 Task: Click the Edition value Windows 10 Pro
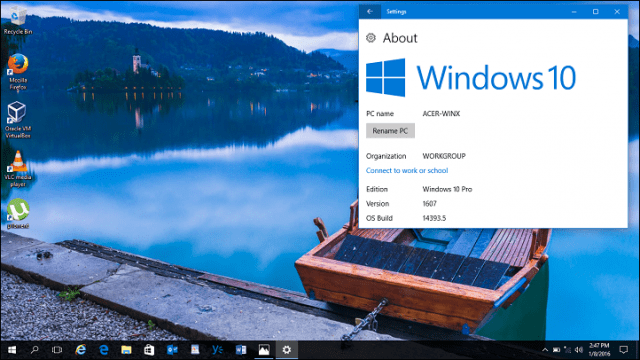(x=447, y=189)
